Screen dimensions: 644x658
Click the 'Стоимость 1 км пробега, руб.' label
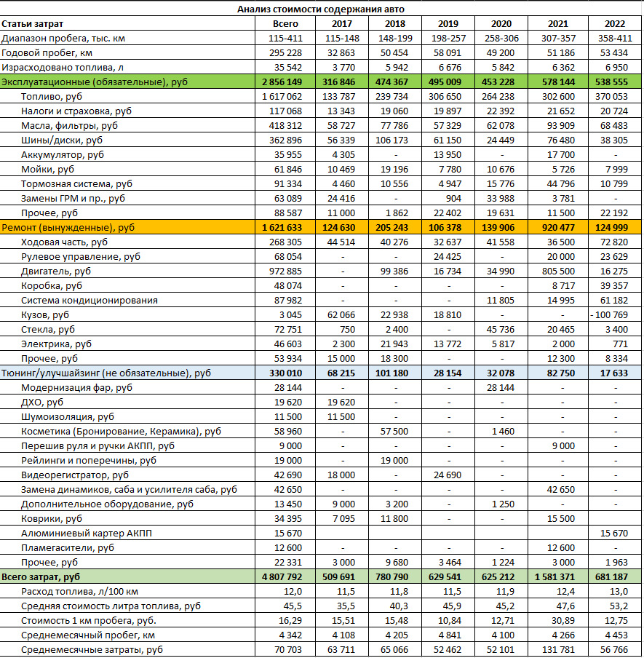tap(89, 620)
